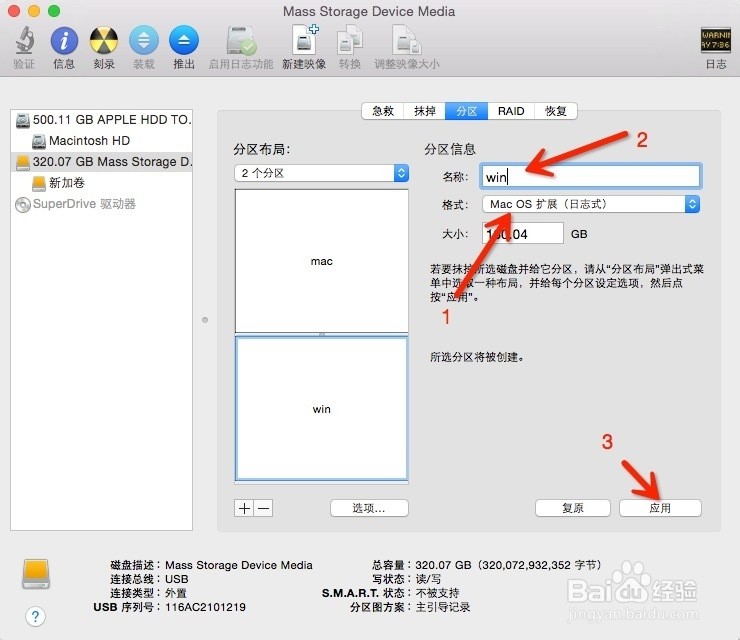Switch to the First Aid (急救) tab

pyautogui.click(x=383, y=111)
